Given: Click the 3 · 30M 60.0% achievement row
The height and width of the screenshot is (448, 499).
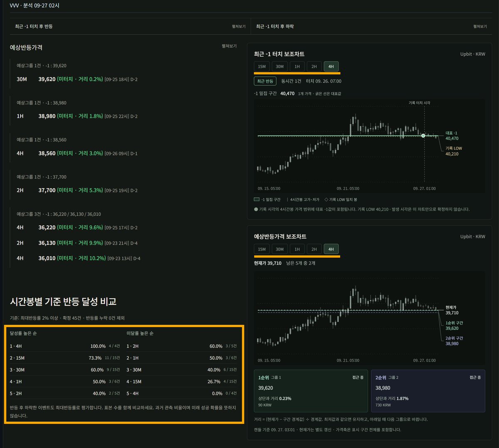Looking at the screenshot, I should (65, 370).
